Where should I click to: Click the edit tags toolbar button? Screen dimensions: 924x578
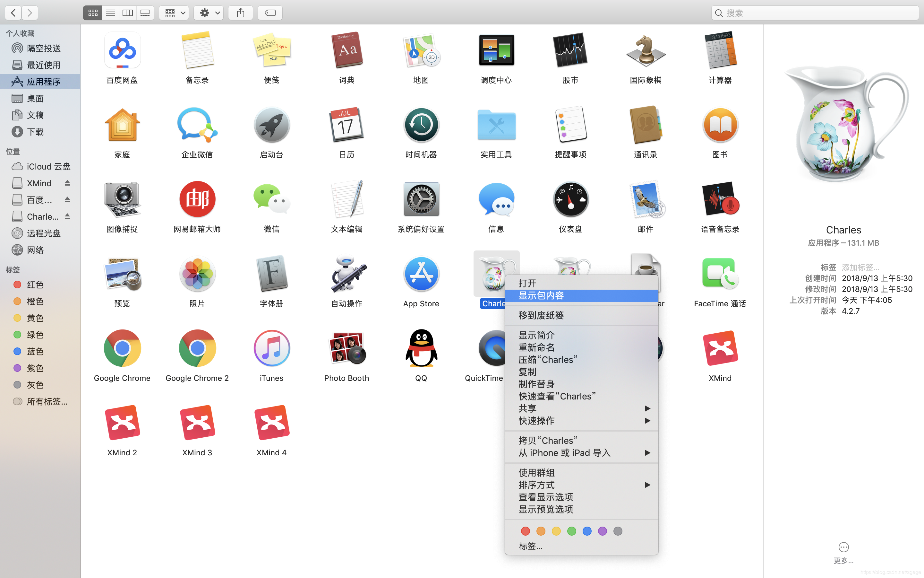[270, 13]
